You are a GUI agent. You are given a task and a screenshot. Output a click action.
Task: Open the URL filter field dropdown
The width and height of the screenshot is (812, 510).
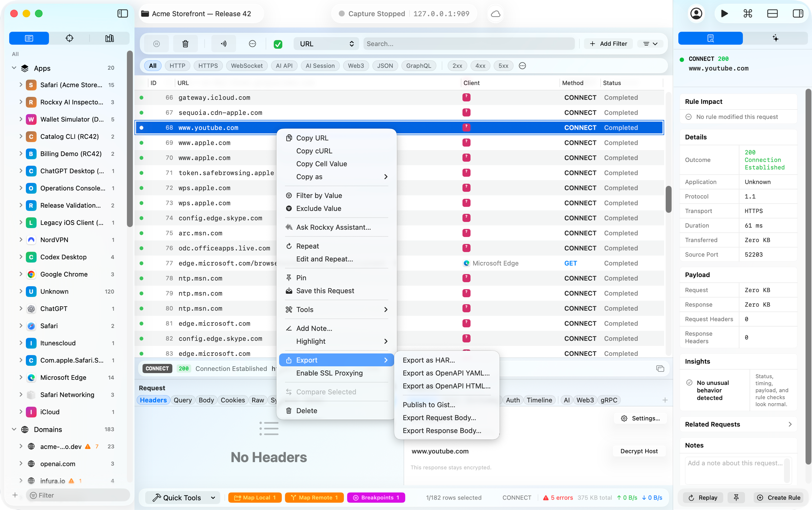pyautogui.click(x=326, y=44)
